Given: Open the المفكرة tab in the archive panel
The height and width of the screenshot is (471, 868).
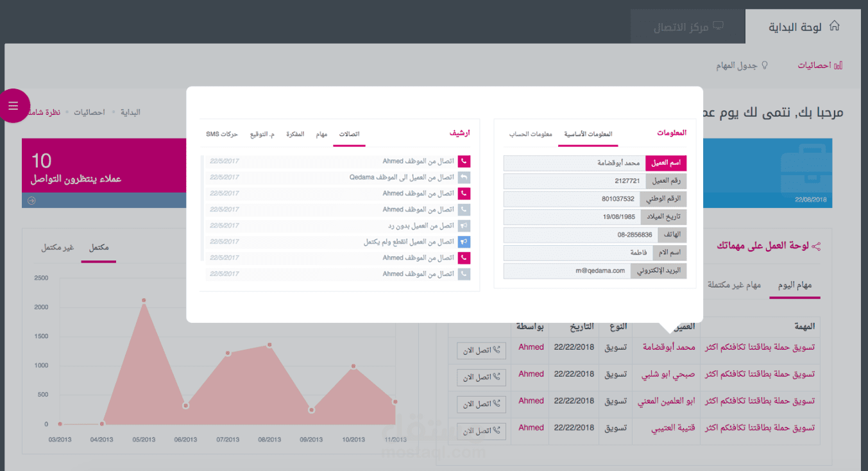Looking at the screenshot, I should tap(295, 134).
